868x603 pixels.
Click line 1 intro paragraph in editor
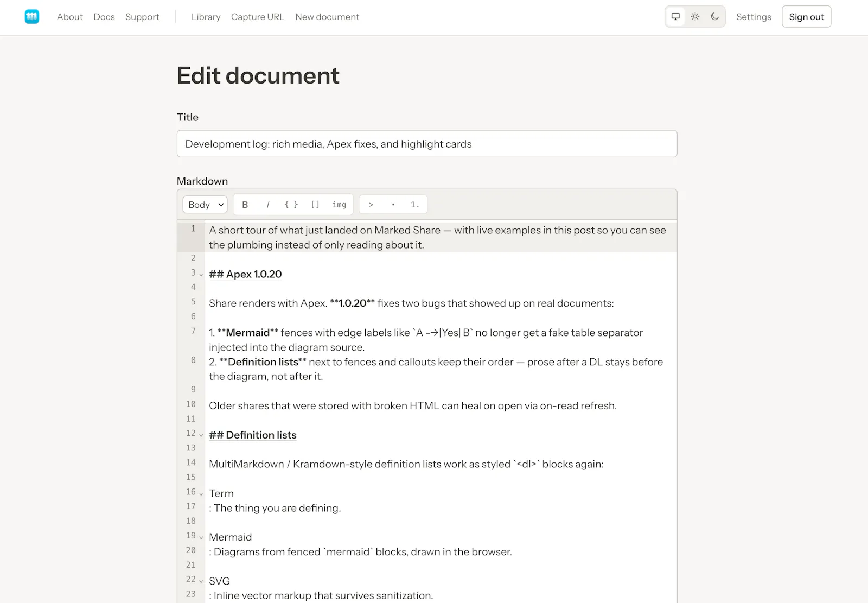tap(441, 237)
